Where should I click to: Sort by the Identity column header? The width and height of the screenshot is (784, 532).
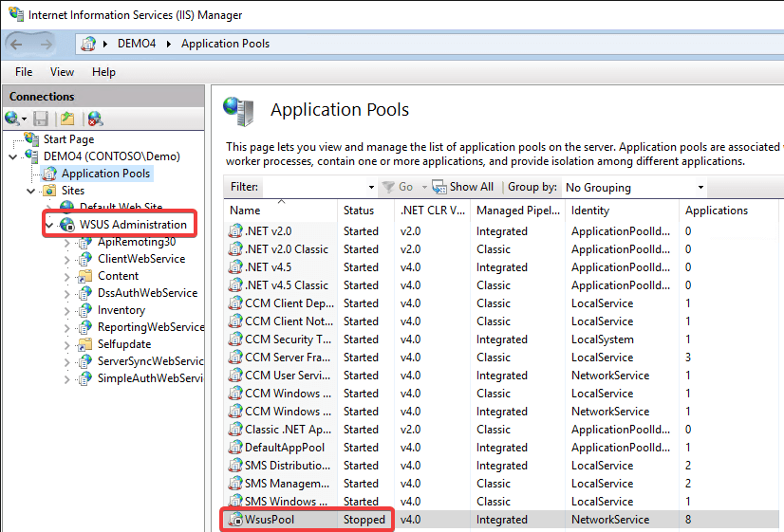click(x=622, y=211)
